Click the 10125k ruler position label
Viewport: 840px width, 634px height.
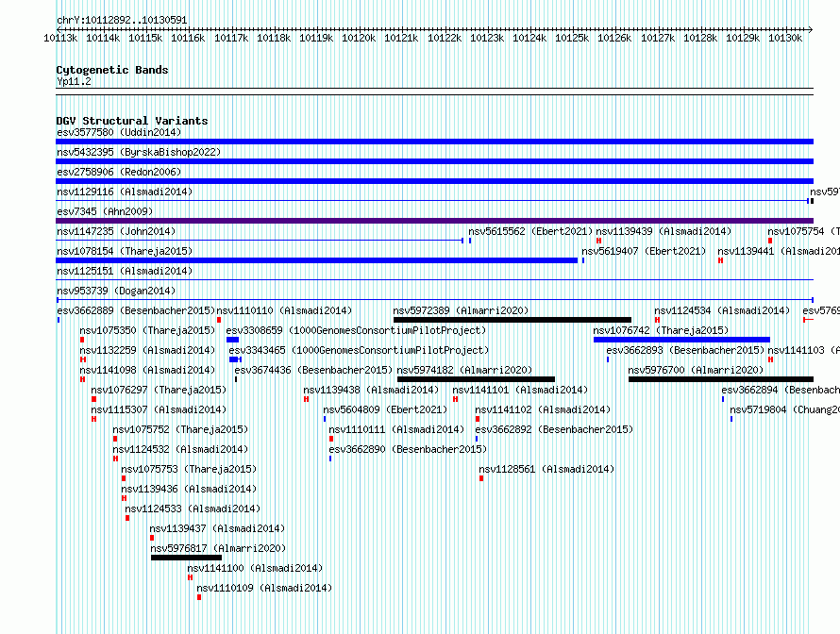(572, 38)
